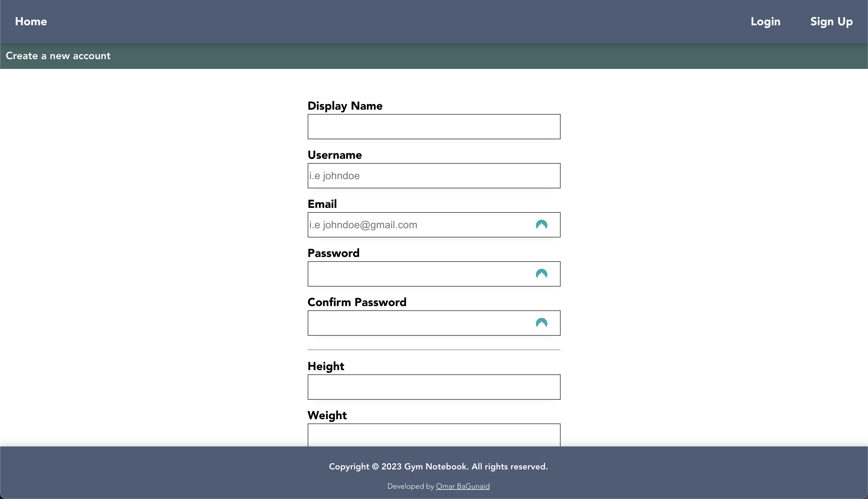Click the Username label text
The image size is (868, 499).
pyautogui.click(x=334, y=155)
